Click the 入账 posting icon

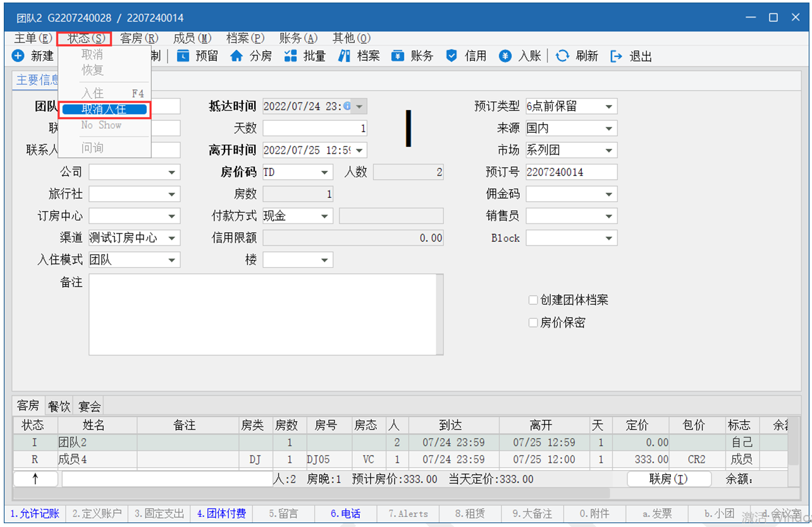(505, 56)
